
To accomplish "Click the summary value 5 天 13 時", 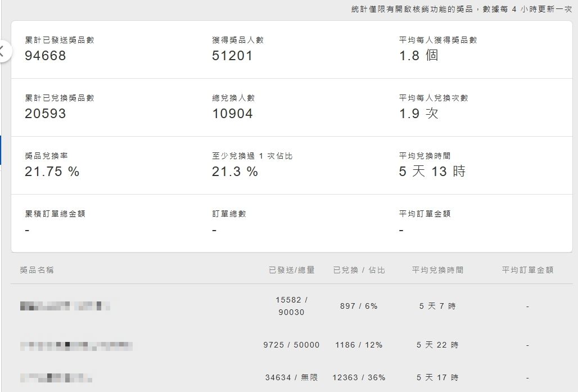I will 432,172.
